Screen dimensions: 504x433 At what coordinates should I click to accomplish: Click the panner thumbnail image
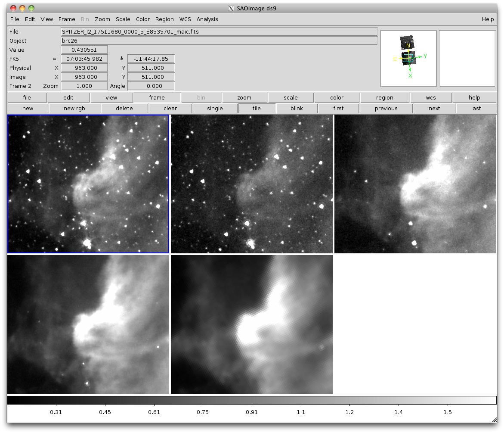408,58
